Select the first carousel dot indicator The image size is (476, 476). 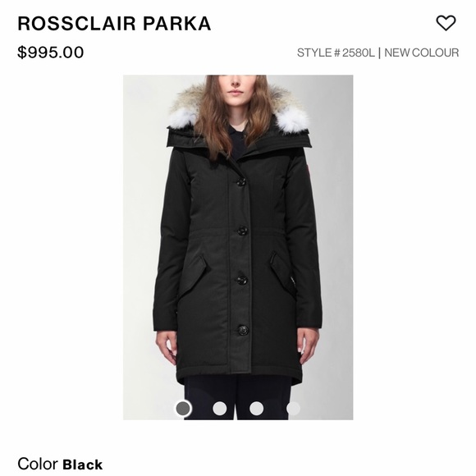(183, 408)
